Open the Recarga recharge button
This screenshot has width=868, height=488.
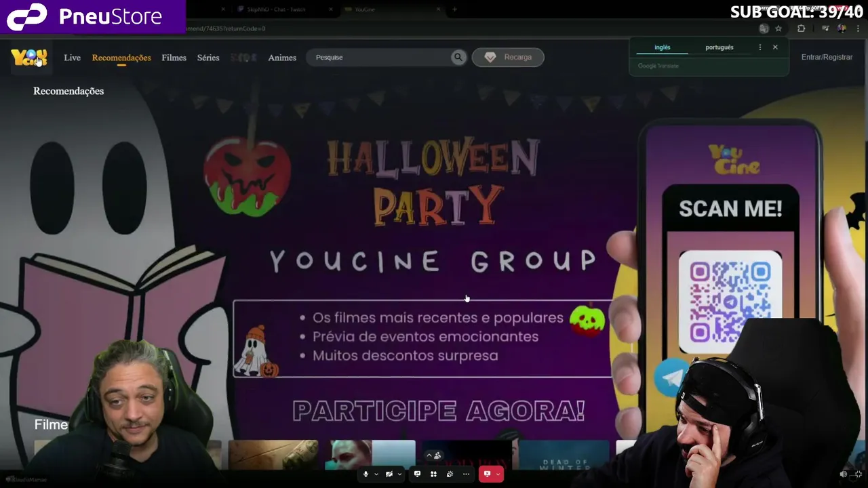[508, 58]
